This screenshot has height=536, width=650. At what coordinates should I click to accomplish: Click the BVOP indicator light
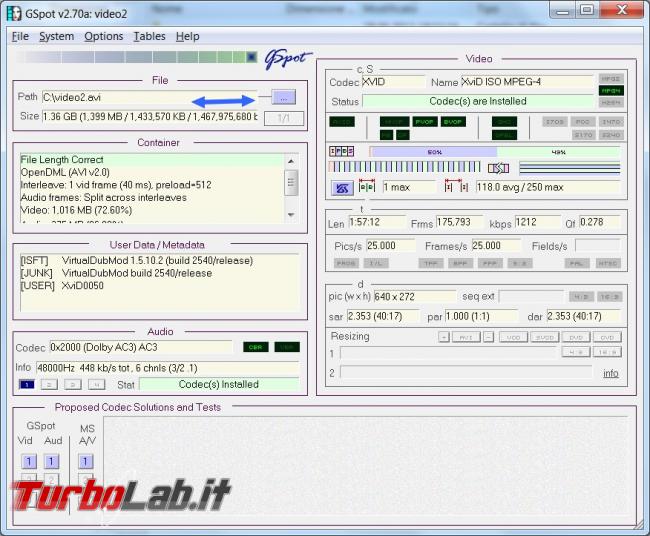[453, 122]
